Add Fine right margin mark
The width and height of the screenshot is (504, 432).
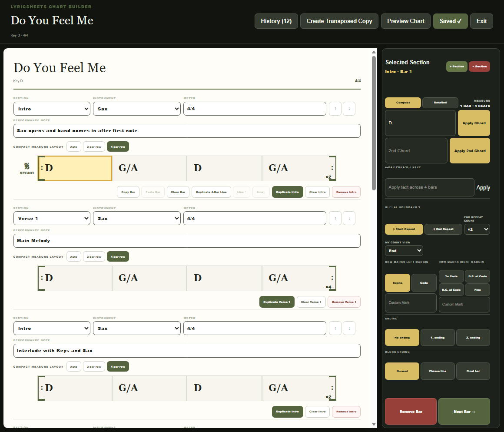[x=477, y=289]
